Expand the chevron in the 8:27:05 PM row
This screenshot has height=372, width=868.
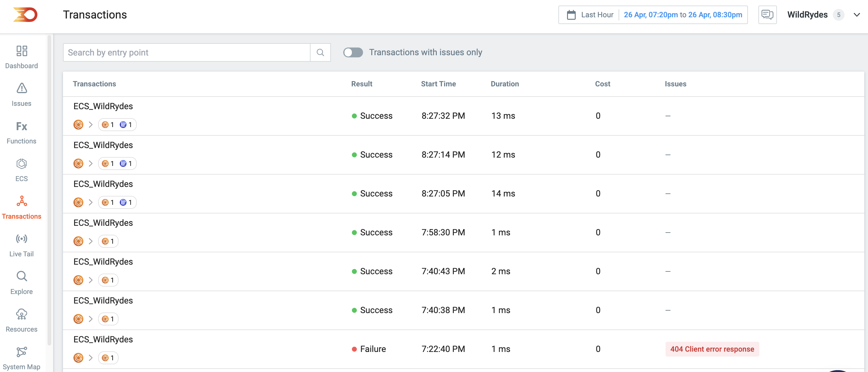91,203
